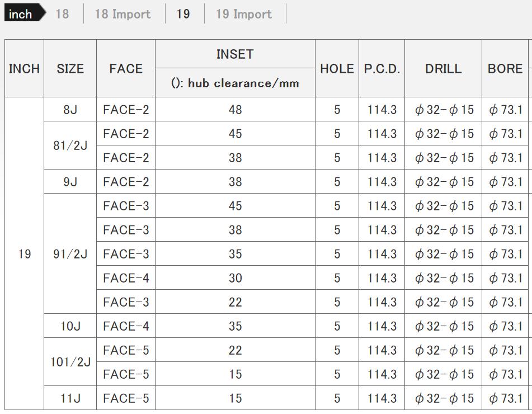532x414 pixels.
Task: Open the 19 Import tab
Action: coord(244,14)
